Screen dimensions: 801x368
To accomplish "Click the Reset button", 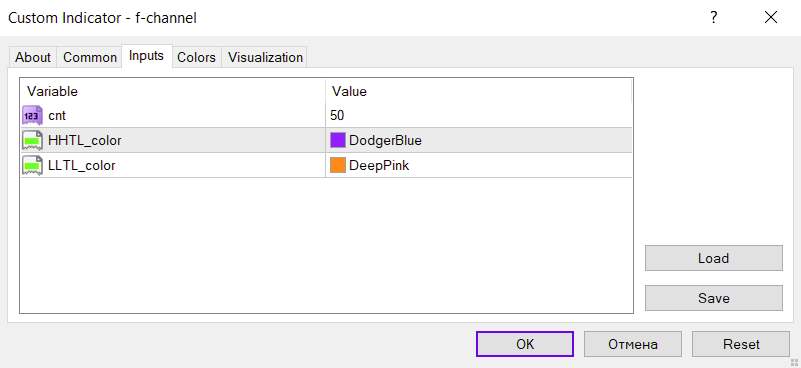I will click(x=741, y=344).
